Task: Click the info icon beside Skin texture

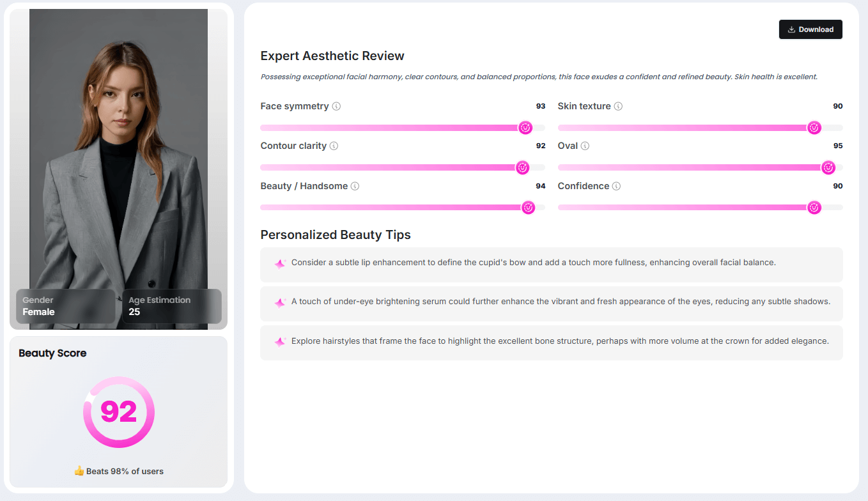Action: tap(618, 106)
